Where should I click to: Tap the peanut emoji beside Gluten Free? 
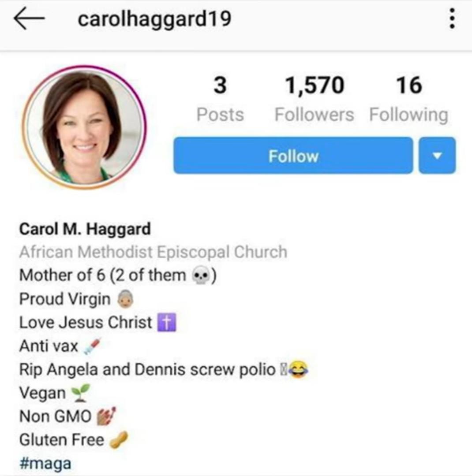119,440
